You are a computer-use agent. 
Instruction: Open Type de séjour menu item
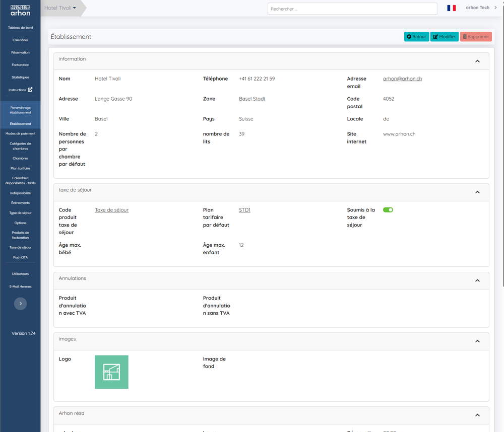pos(20,213)
